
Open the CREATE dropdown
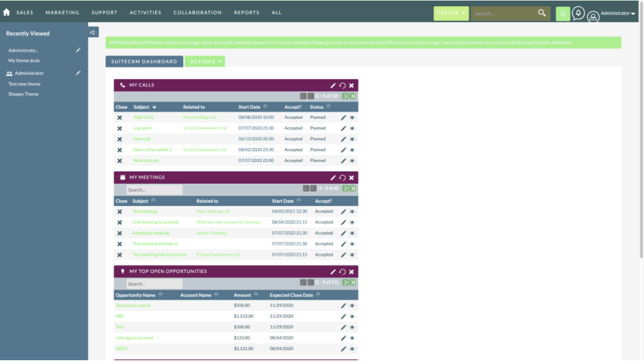pyautogui.click(x=450, y=12)
